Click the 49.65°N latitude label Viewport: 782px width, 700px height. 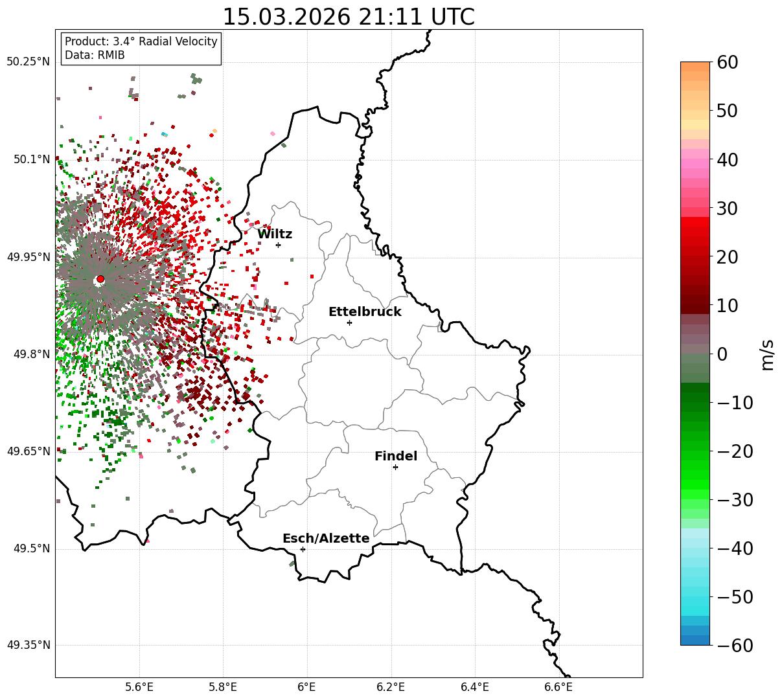tap(28, 451)
